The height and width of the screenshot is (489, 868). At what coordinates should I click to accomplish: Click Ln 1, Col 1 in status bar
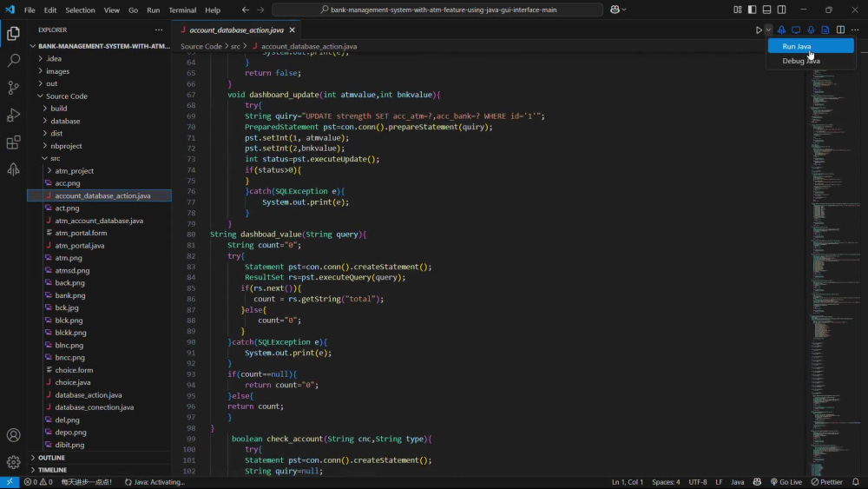(x=628, y=482)
